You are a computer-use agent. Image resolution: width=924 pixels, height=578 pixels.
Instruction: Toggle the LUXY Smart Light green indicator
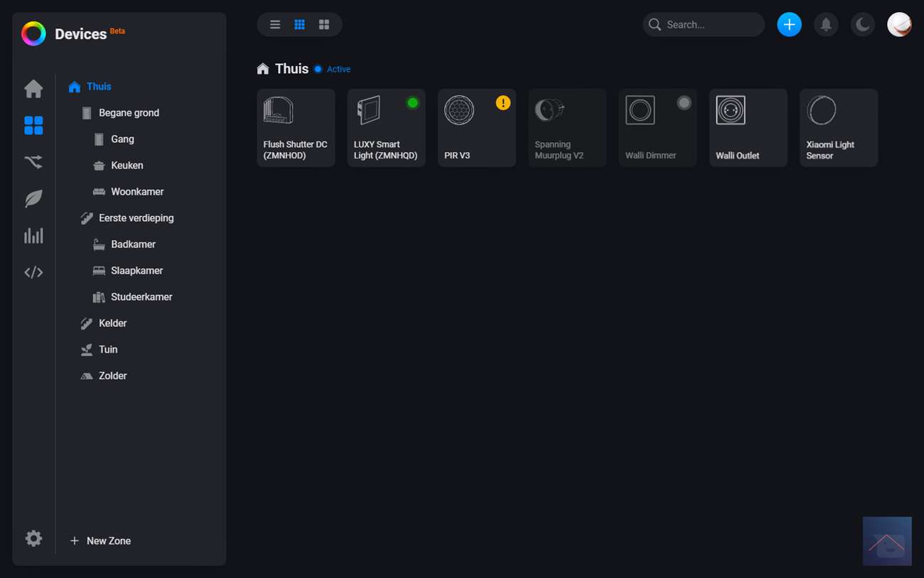tap(412, 103)
